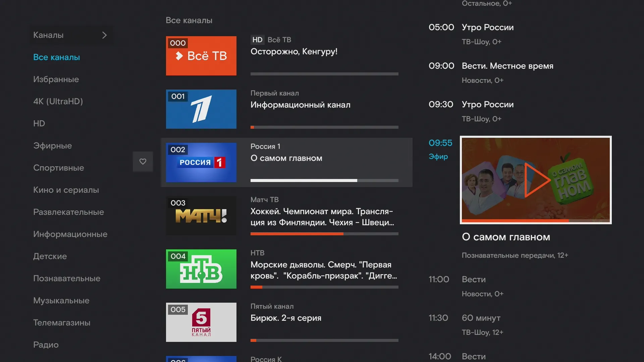Image resolution: width=644 pixels, height=362 pixels.
Task: Select О самом главном in channel list
Action: pos(286,158)
